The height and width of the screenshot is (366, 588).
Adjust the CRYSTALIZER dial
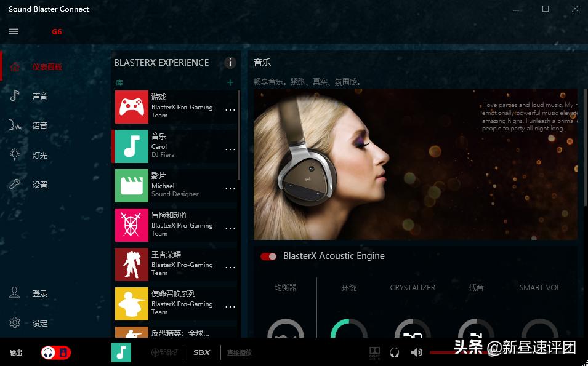(413, 328)
